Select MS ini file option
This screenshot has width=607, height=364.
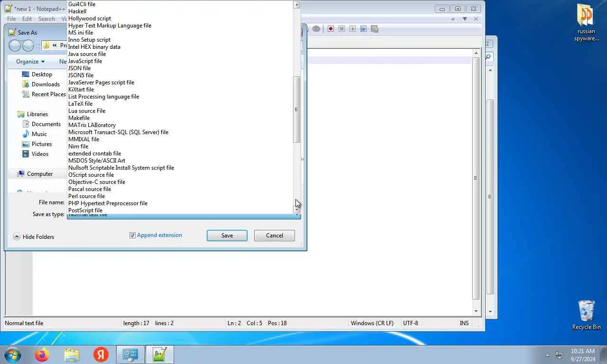point(81,33)
